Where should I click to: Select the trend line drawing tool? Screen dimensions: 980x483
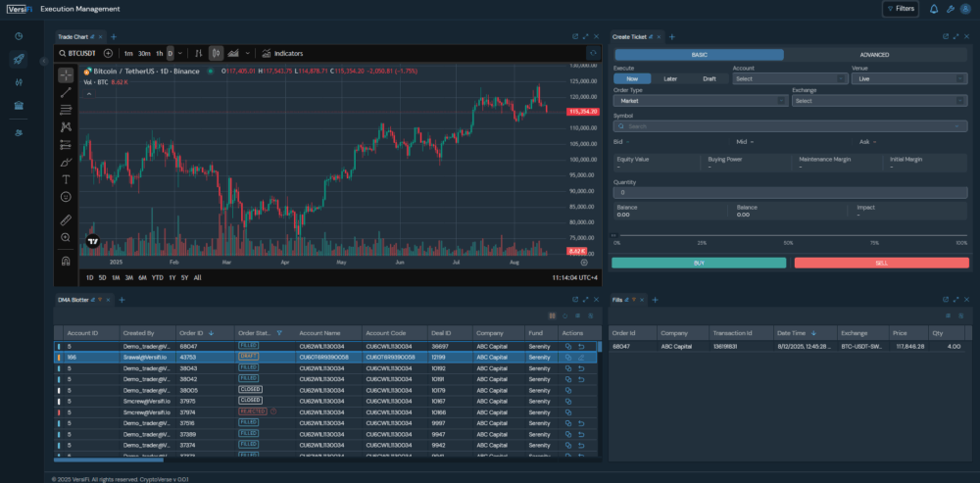66,91
